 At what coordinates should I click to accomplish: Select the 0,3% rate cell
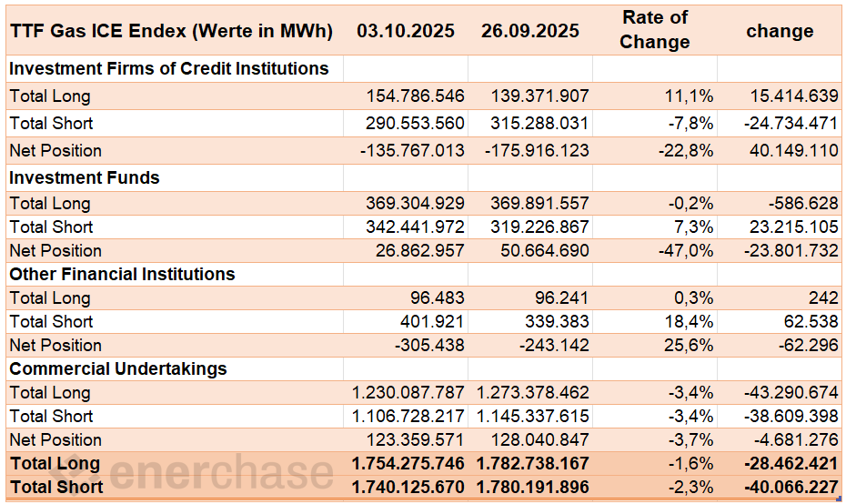coord(694,297)
